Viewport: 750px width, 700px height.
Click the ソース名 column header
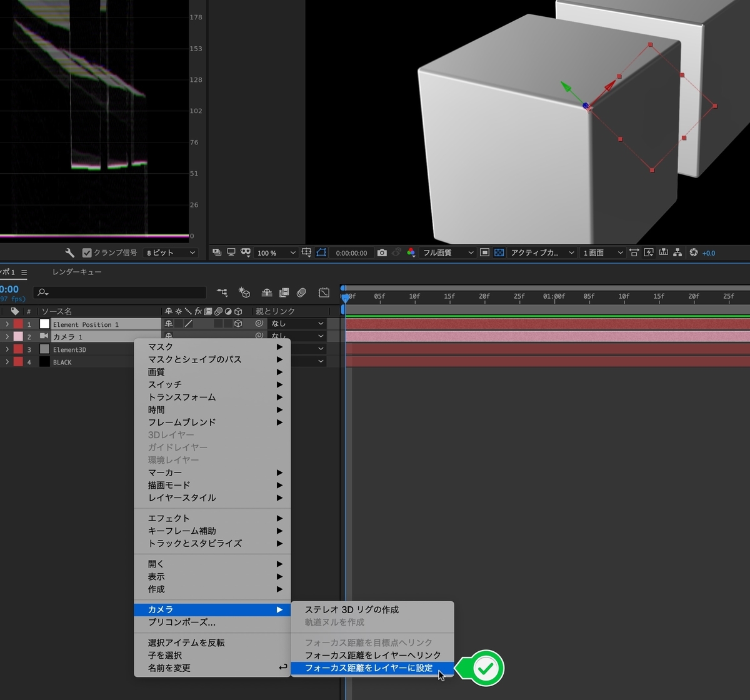56,311
